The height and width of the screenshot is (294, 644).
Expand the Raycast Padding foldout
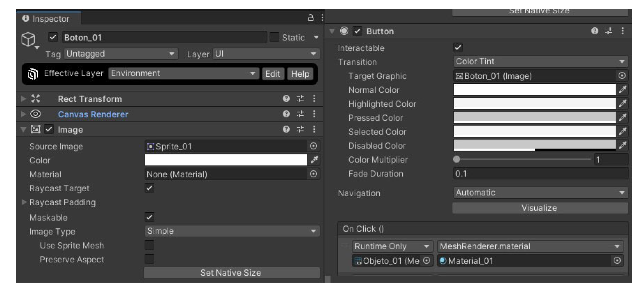pyautogui.click(x=24, y=202)
